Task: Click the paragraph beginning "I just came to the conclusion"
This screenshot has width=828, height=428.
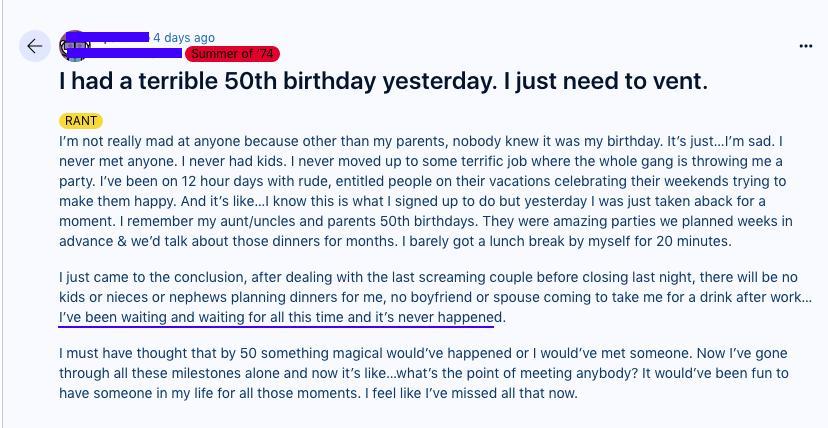Action: click(x=435, y=297)
